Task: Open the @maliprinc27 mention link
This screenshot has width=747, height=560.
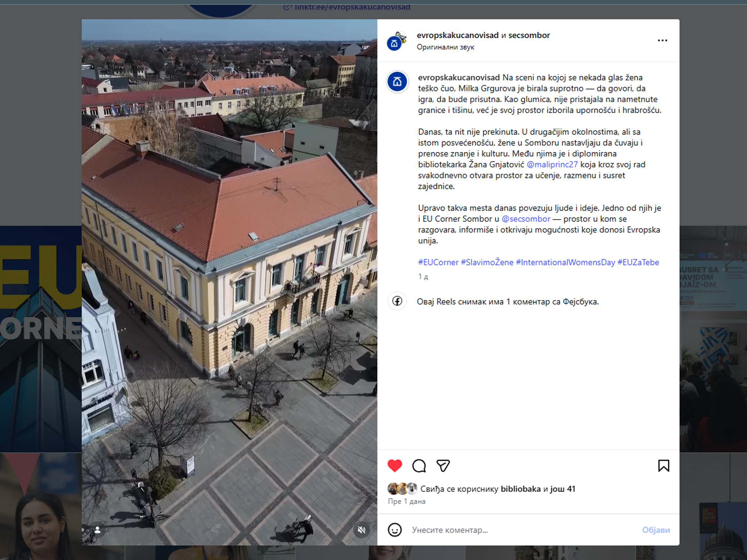Action: pos(552,164)
